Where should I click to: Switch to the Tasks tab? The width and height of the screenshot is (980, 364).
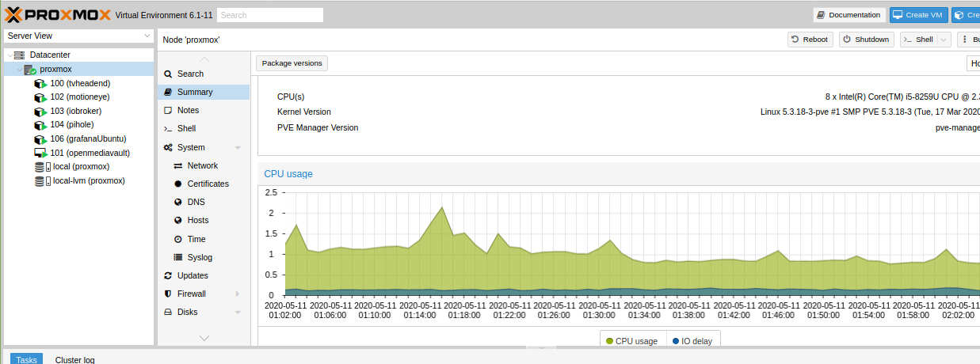tap(26, 359)
